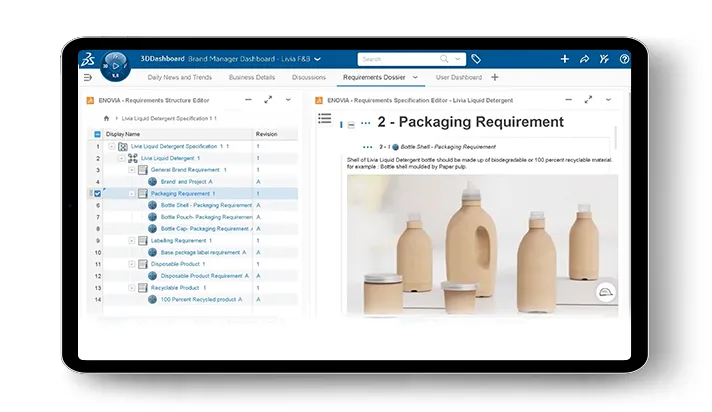Viewport: 712px width, 412px height.
Task: Click the chapter icon of Labelling Requirement
Action: pos(143,241)
